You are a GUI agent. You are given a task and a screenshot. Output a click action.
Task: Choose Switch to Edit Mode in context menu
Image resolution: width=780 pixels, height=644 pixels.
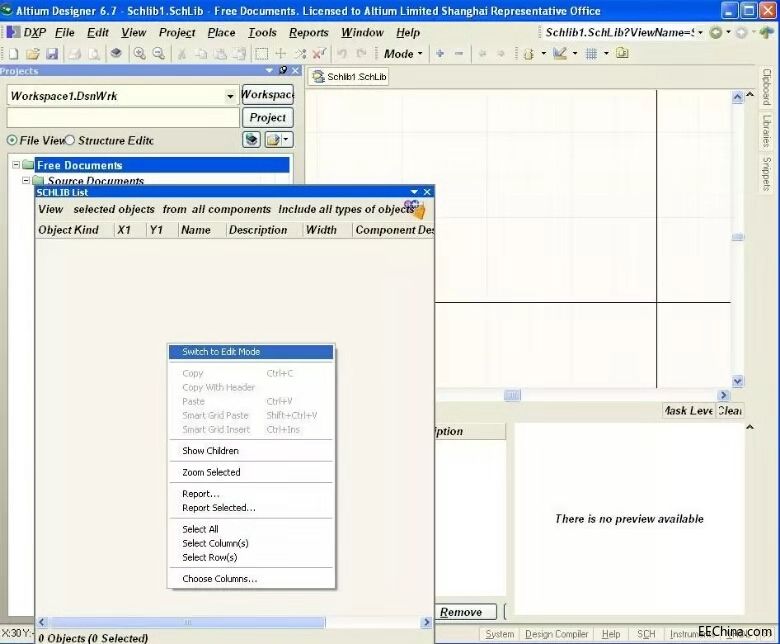(x=251, y=352)
